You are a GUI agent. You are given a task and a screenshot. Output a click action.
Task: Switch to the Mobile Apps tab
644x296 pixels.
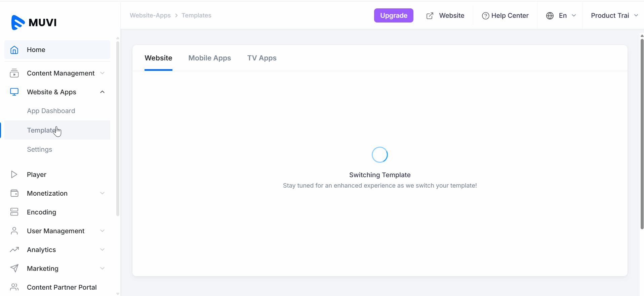(209, 58)
